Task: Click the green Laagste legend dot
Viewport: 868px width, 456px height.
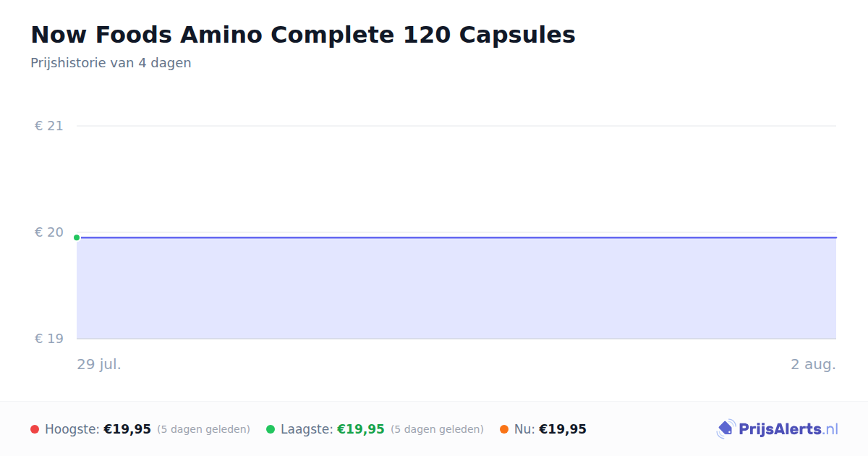Action: coord(271,429)
